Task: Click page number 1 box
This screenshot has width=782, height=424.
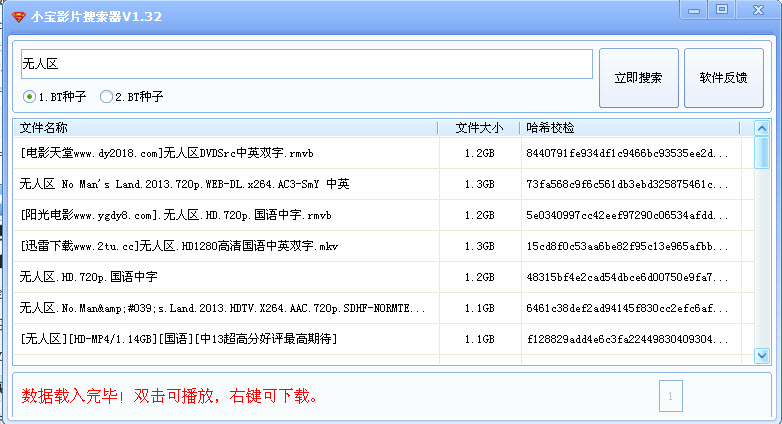Action: point(670,397)
